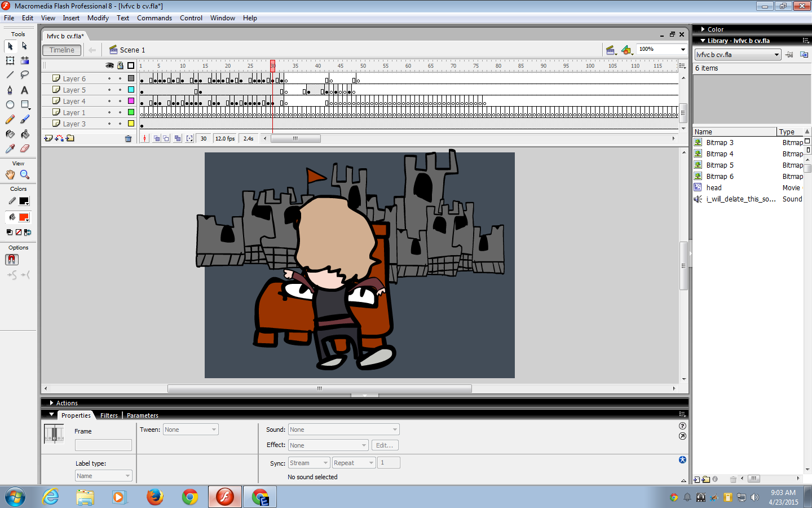Expand the Actions panel
812x508 pixels.
tap(51, 403)
